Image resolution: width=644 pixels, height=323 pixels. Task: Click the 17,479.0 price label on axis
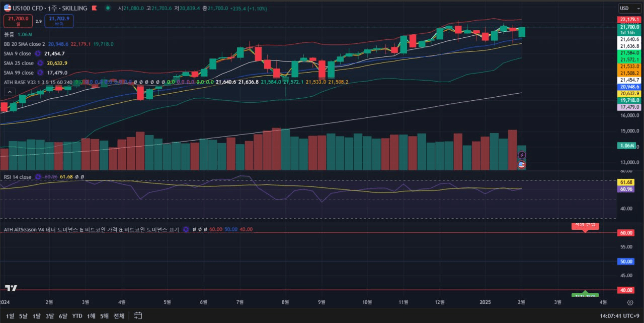click(629, 107)
